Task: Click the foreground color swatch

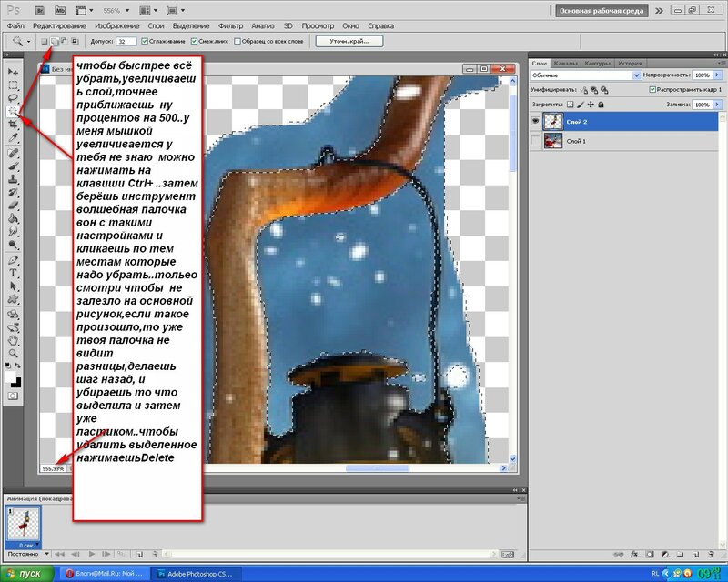Action: pos(10,376)
